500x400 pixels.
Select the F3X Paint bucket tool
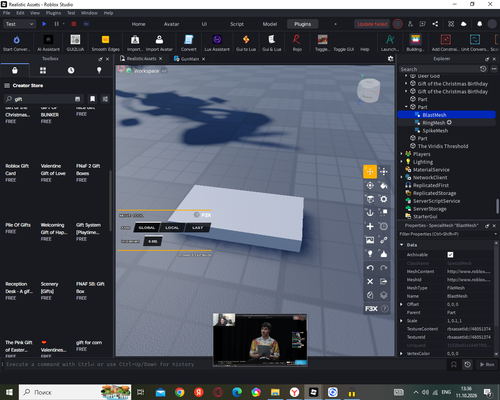384,185
